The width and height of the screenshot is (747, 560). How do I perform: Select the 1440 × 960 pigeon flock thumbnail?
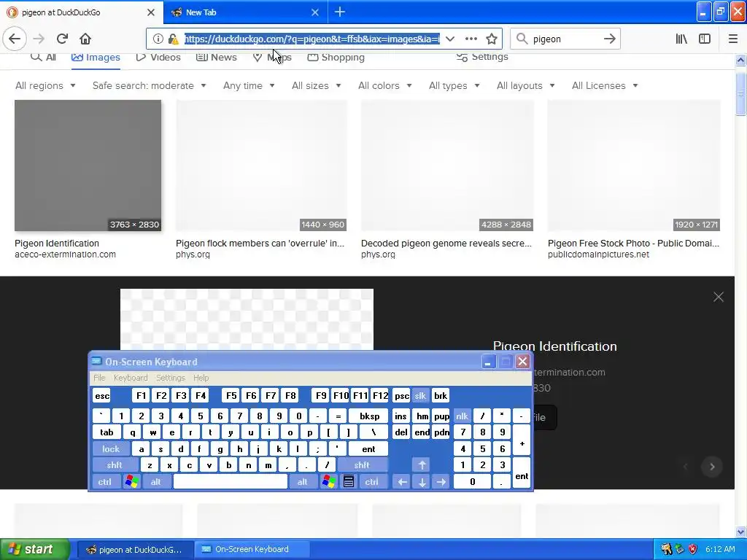tap(261, 166)
